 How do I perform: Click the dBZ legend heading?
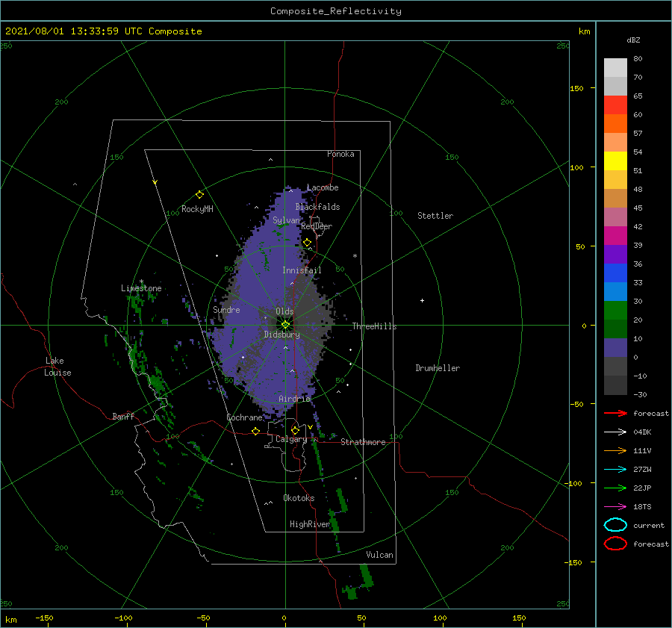point(633,40)
